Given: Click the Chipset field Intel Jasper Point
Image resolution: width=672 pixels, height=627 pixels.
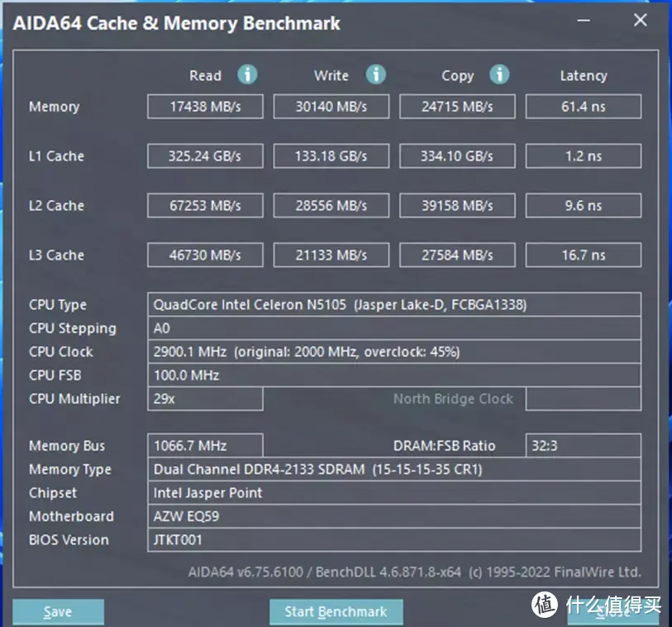Looking at the screenshot, I should (394, 493).
